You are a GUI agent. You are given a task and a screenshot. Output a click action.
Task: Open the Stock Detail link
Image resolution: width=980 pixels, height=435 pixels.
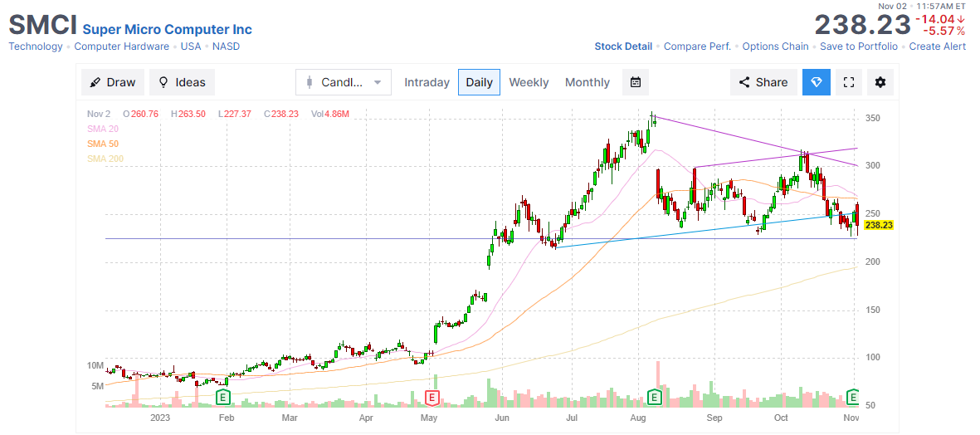point(623,46)
